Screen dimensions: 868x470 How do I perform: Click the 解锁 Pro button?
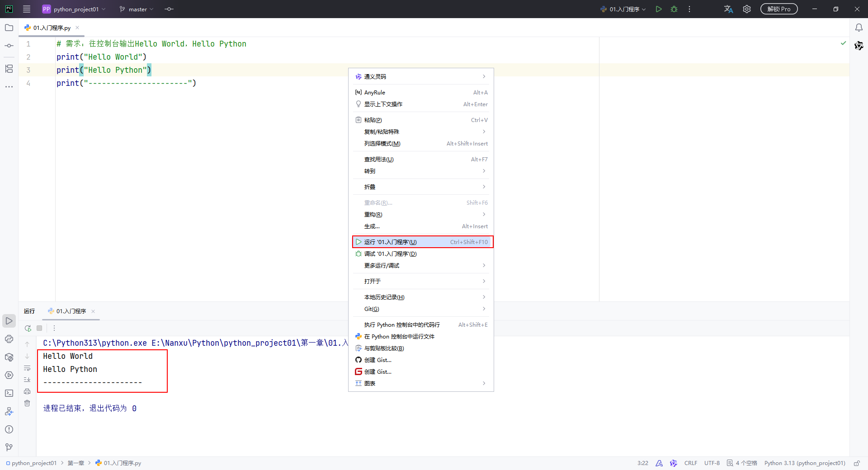778,9
